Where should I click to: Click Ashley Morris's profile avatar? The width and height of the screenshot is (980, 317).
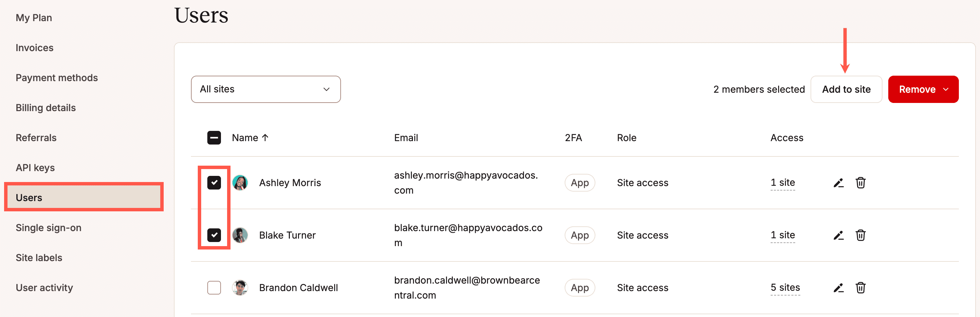click(240, 183)
